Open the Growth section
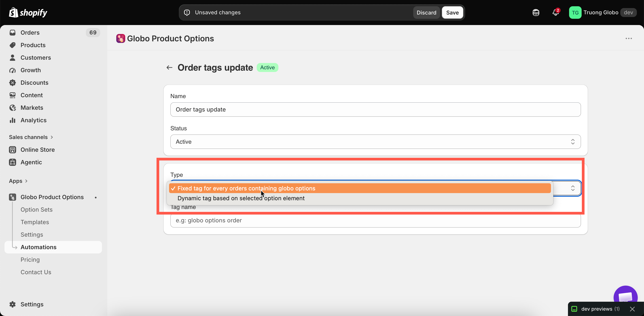Screen dimensions: 644x316 (30, 70)
